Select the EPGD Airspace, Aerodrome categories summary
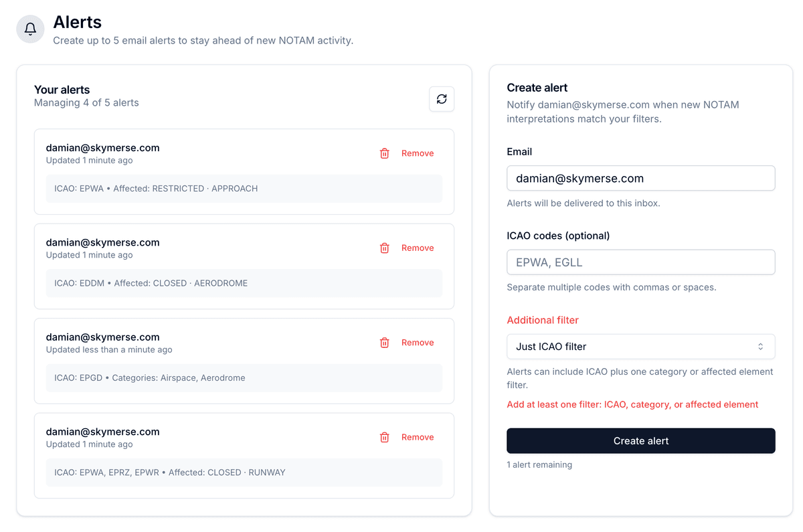Image resolution: width=803 pixels, height=532 pixels. (x=150, y=378)
